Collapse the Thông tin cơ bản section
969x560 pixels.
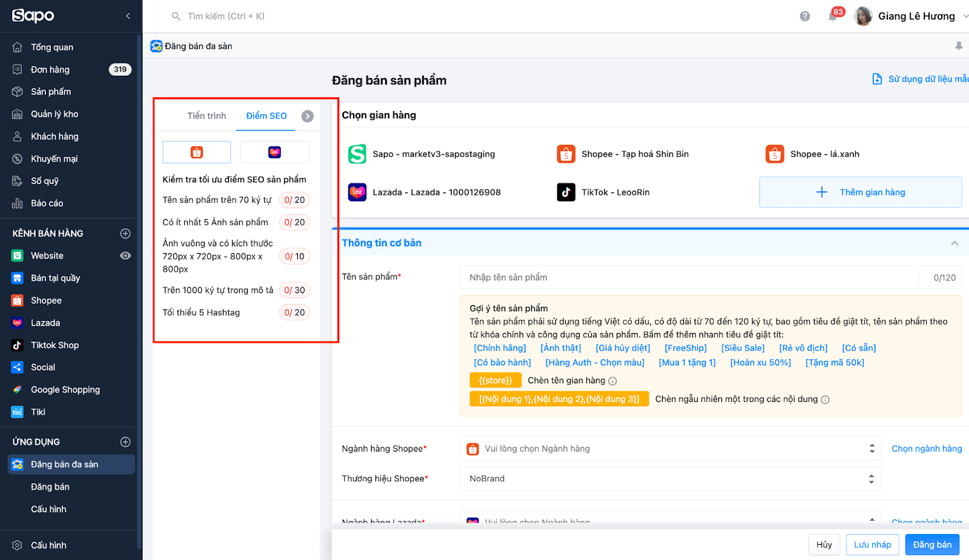(954, 243)
